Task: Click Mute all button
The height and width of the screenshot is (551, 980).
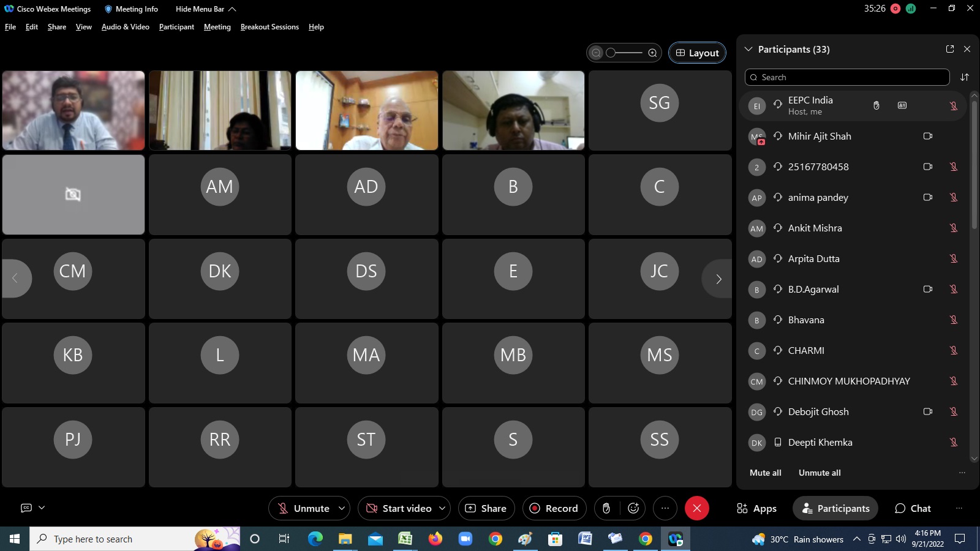Action: 766,473
